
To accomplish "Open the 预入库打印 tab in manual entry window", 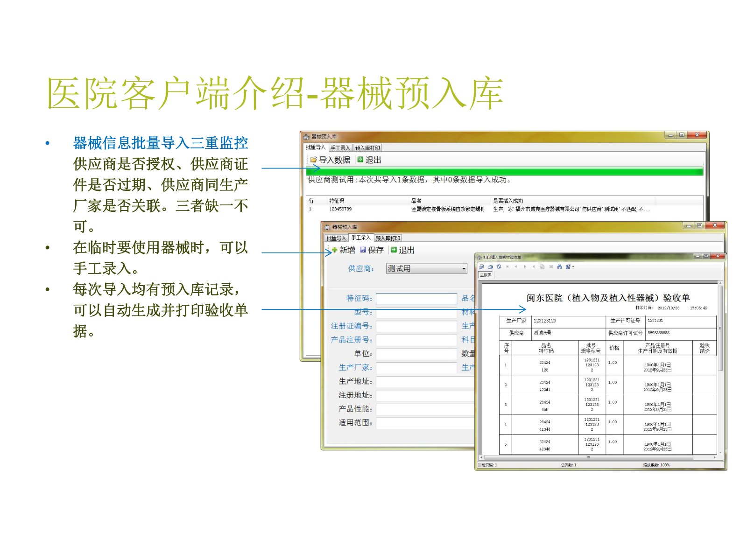I will [388, 238].
